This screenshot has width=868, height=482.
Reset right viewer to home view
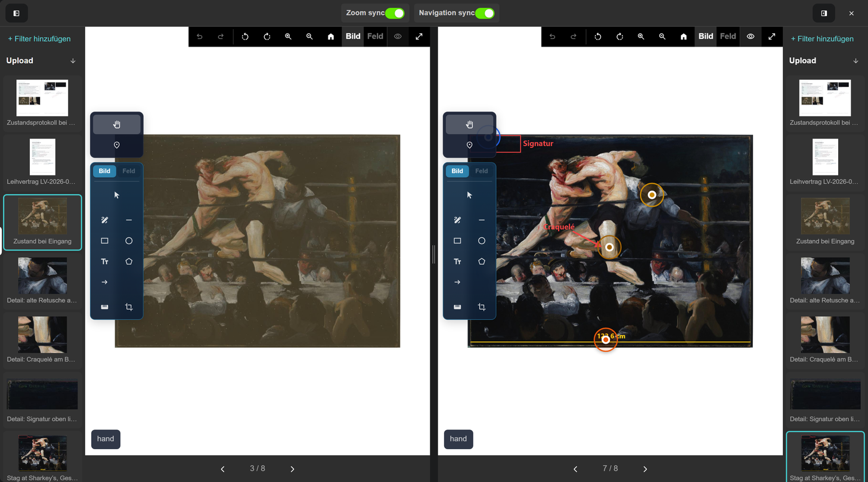coord(684,36)
